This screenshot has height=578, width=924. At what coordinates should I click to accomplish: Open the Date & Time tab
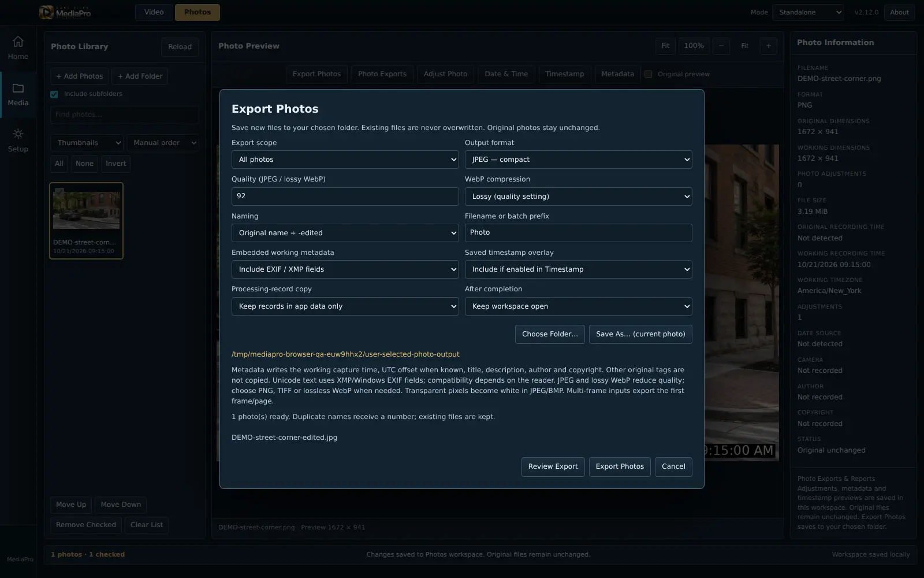506,74
